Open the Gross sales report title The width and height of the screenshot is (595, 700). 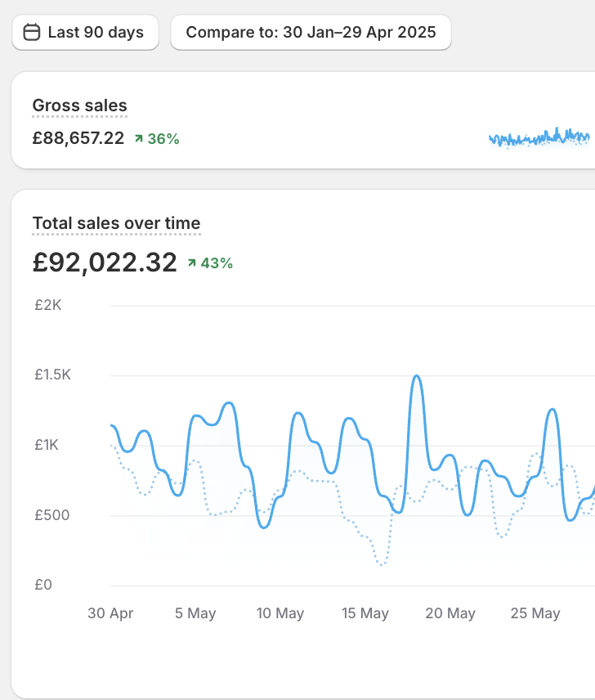click(x=79, y=105)
